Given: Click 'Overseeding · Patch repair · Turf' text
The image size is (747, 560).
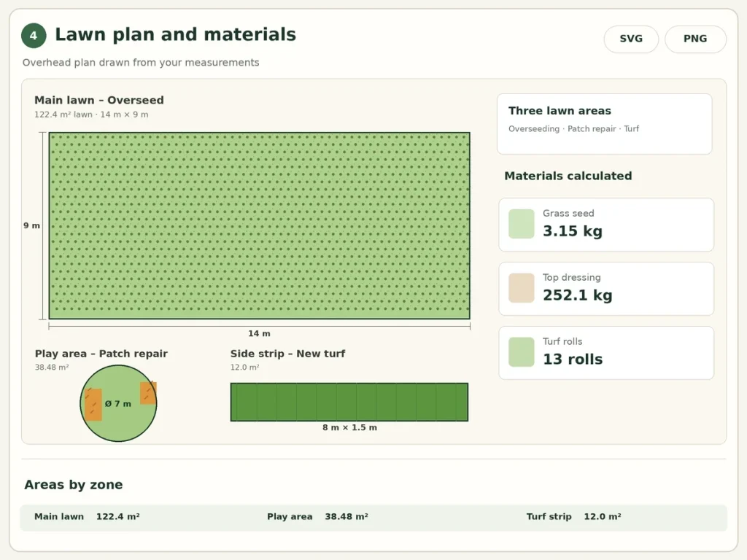Looking at the screenshot, I should 573,129.
